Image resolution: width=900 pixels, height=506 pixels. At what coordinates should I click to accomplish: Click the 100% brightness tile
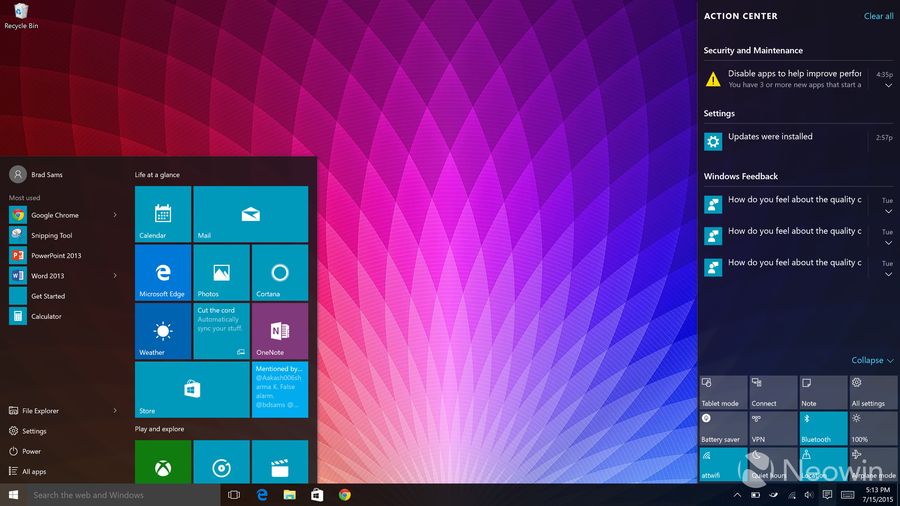pos(873,428)
